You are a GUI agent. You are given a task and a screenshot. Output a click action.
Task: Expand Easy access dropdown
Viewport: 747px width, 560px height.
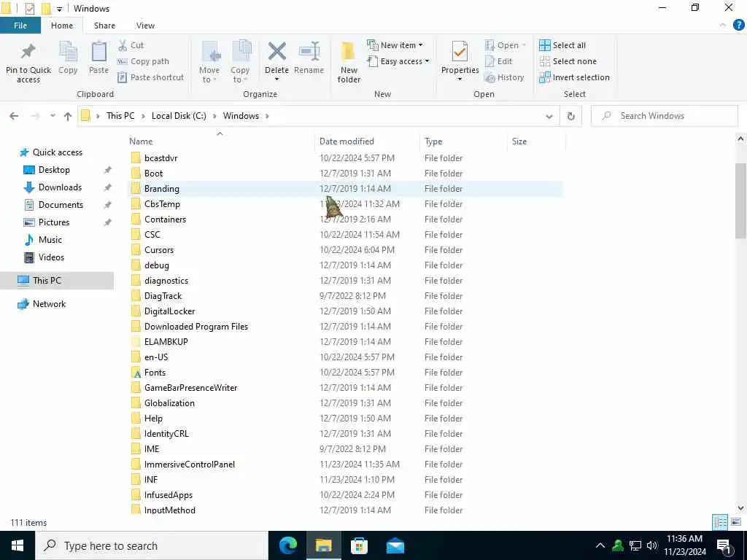[427, 61]
